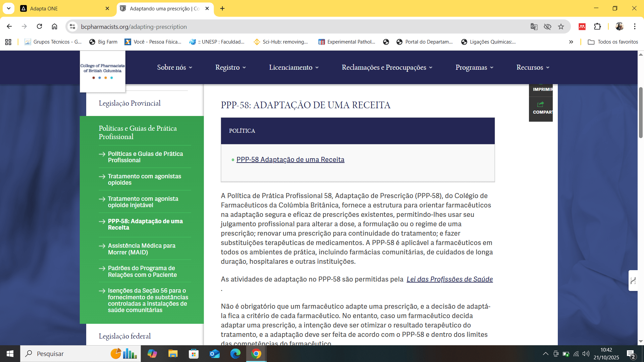Click the share icon above COMPART
The width and height of the screenshot is (644, 362).
540,105
